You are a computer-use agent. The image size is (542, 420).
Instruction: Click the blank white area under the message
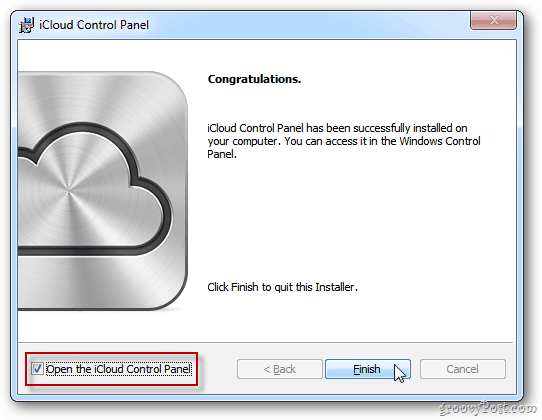click(344, 218)
